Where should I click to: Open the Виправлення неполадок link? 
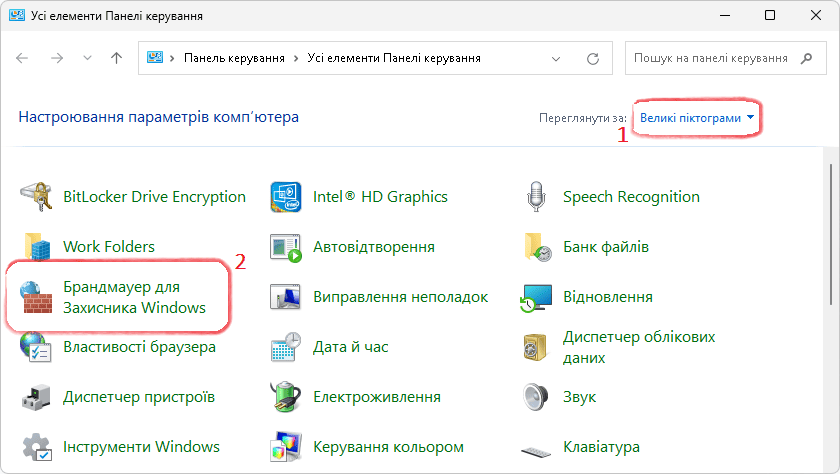(400, 297)
